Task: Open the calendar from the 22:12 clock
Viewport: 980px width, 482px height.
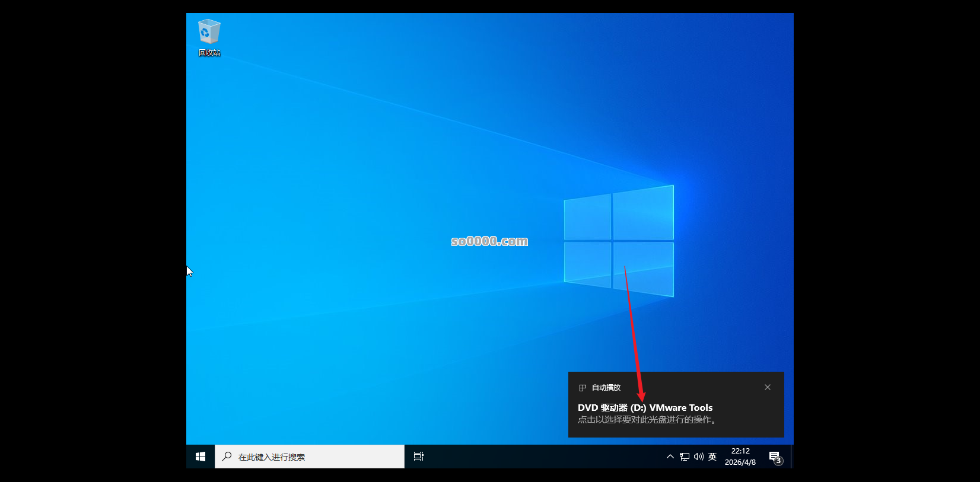Action: tap(740, 457)
